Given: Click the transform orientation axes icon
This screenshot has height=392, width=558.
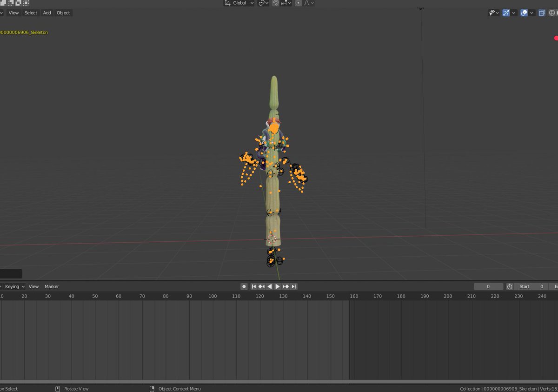Looking at the screenshot, I should click(228, 3).
